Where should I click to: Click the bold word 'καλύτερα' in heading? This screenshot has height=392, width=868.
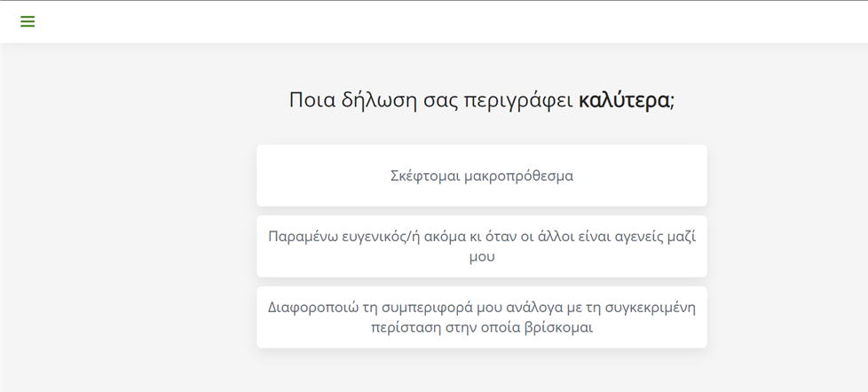[624, 99]
